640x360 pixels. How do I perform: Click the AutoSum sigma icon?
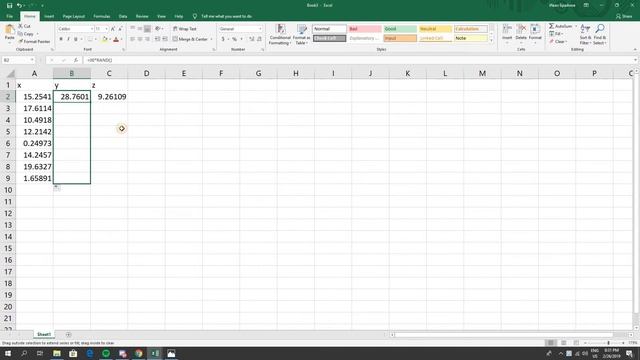[x=551, y=26]
